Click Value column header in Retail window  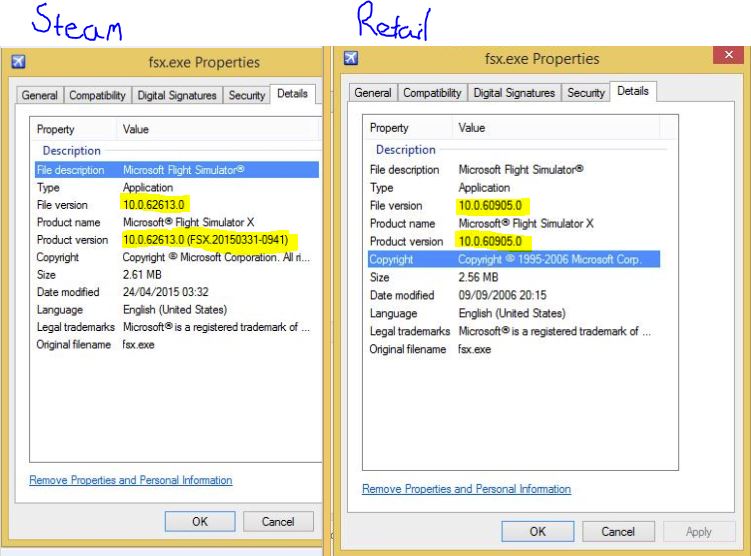(556, 128)
